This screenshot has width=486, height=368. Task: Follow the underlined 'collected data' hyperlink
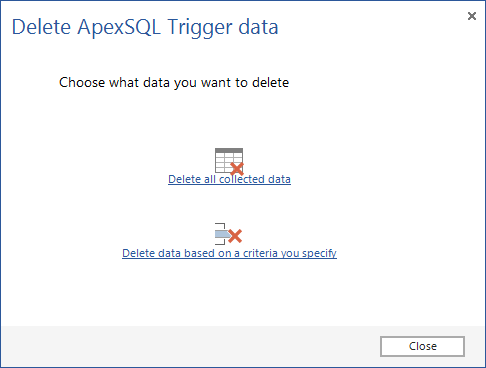point(255,179)
